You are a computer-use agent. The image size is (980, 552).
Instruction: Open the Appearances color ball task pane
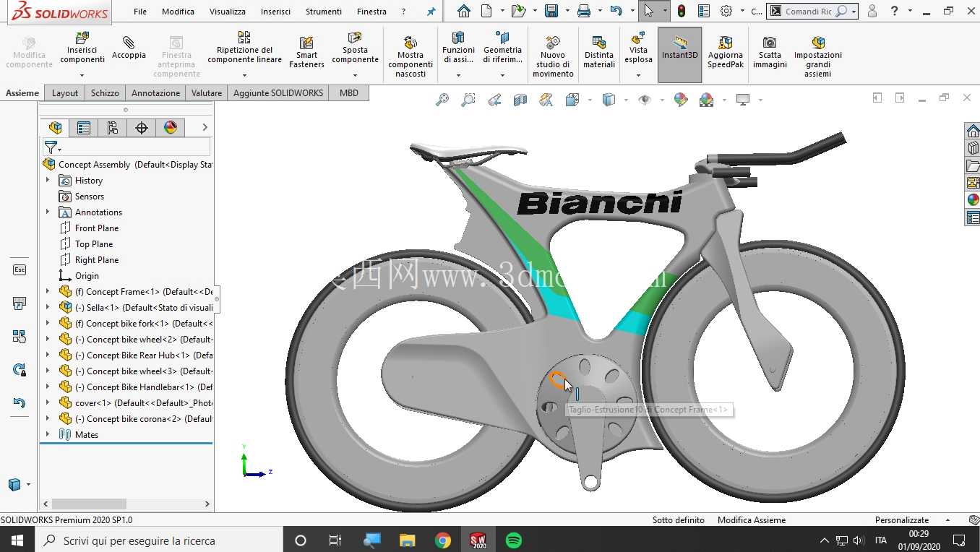(973, 200)
